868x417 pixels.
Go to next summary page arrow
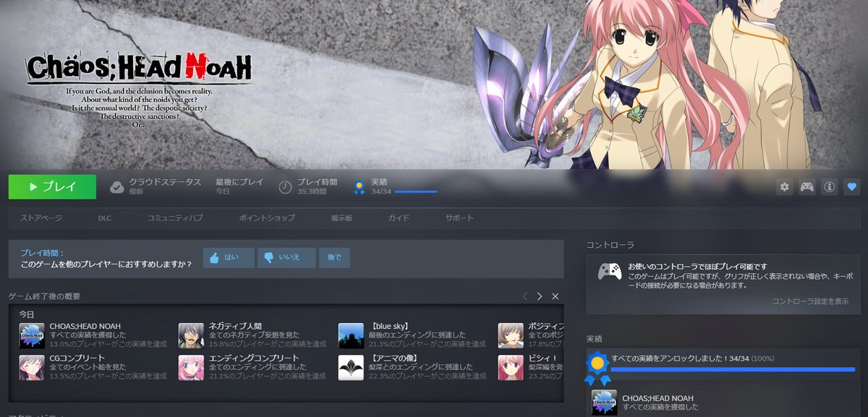coord(540,296)
